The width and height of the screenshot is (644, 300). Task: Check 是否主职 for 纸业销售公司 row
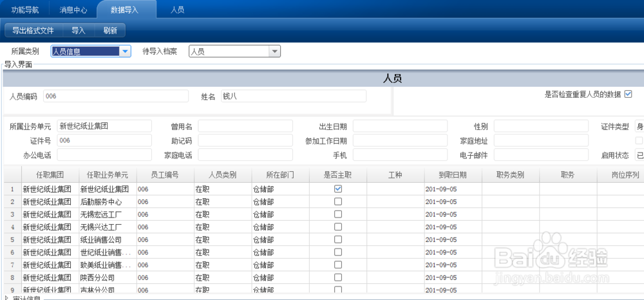[338, 239]
